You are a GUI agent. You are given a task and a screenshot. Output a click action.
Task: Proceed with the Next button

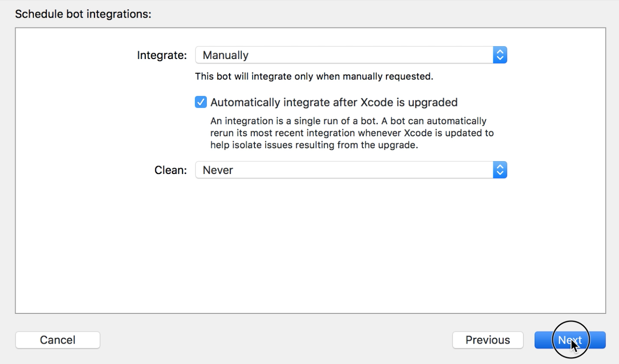570,340
